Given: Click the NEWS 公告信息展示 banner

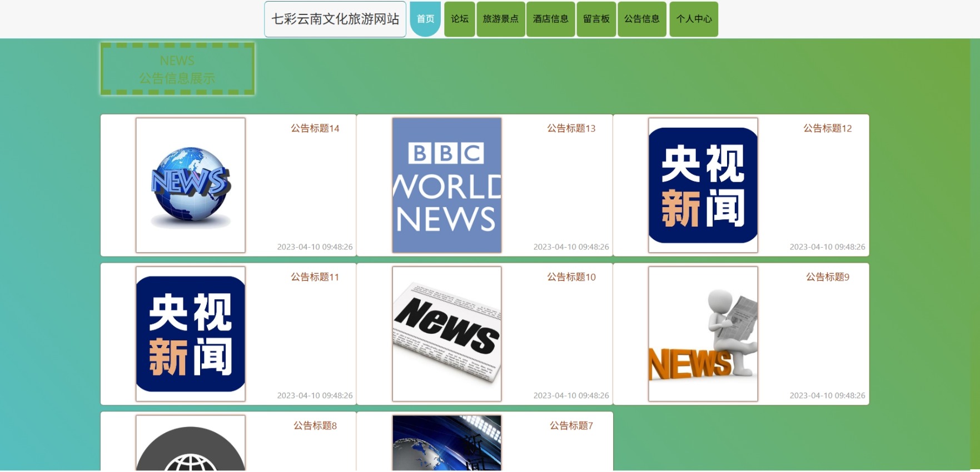Looking at the screenshot, I should pyautogui.click(x=177, y=69).
